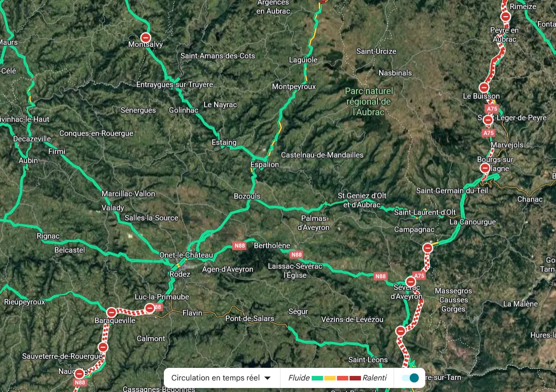Click the A75 road shield near Marvejols
The image size is (556, 392).
pos(489,133)
